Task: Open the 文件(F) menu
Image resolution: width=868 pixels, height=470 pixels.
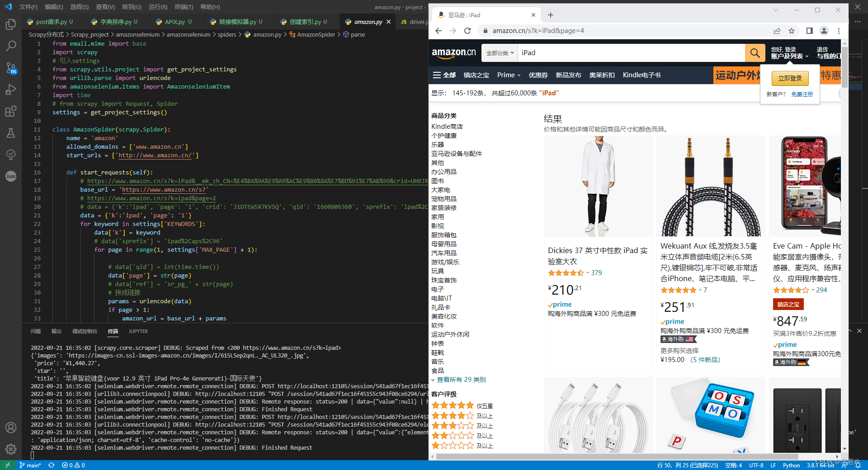Action: [x=28, y=7]
